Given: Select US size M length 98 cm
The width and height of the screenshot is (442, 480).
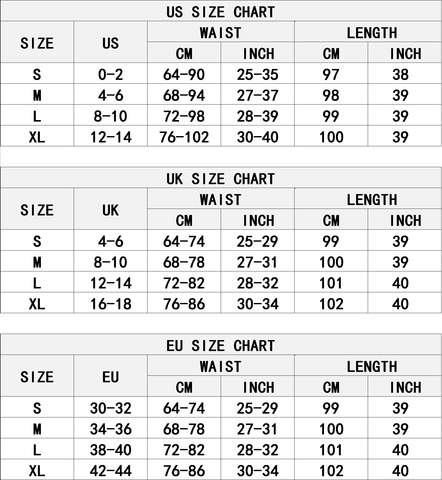Looking at the screenshot, I should (331, 95).
